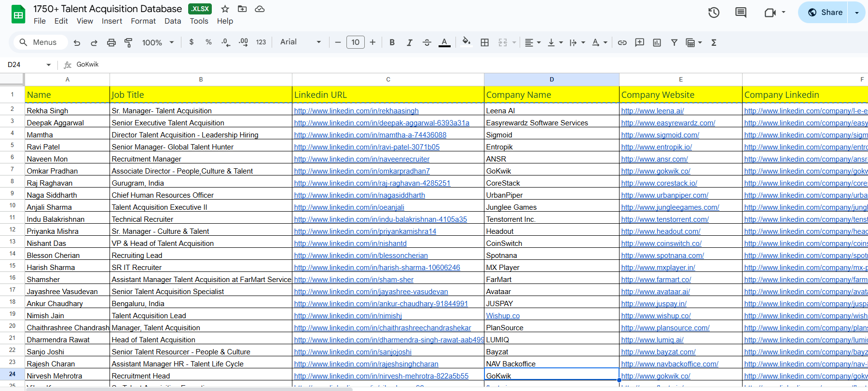The height and width of the screenshot is (391, 868).
Task: Open text rotation dropdown
Action: point(599,42)
